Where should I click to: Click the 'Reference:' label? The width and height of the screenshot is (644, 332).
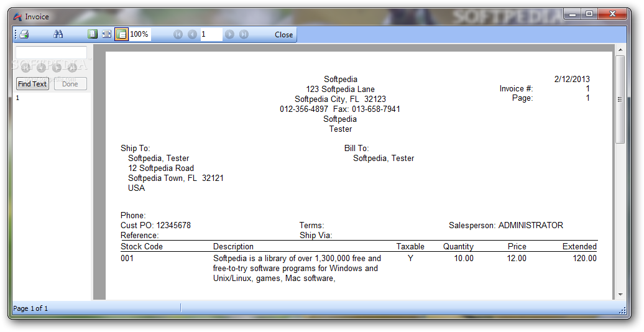140,235
